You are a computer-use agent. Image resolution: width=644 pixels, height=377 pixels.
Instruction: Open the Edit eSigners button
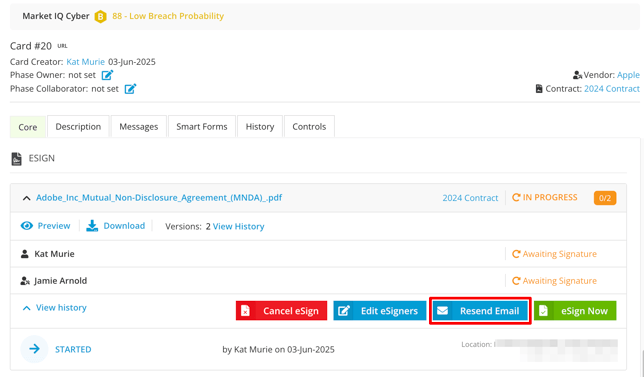tap(380, 311)
